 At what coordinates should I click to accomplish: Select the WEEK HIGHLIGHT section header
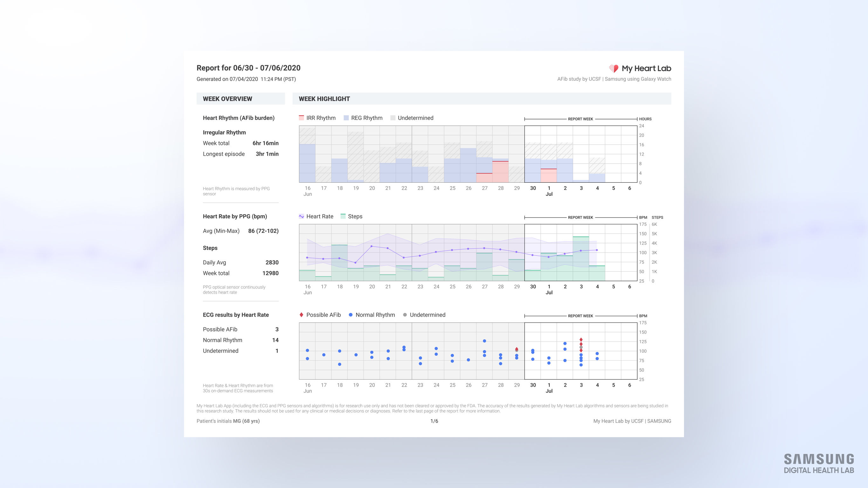click(482, 99)
